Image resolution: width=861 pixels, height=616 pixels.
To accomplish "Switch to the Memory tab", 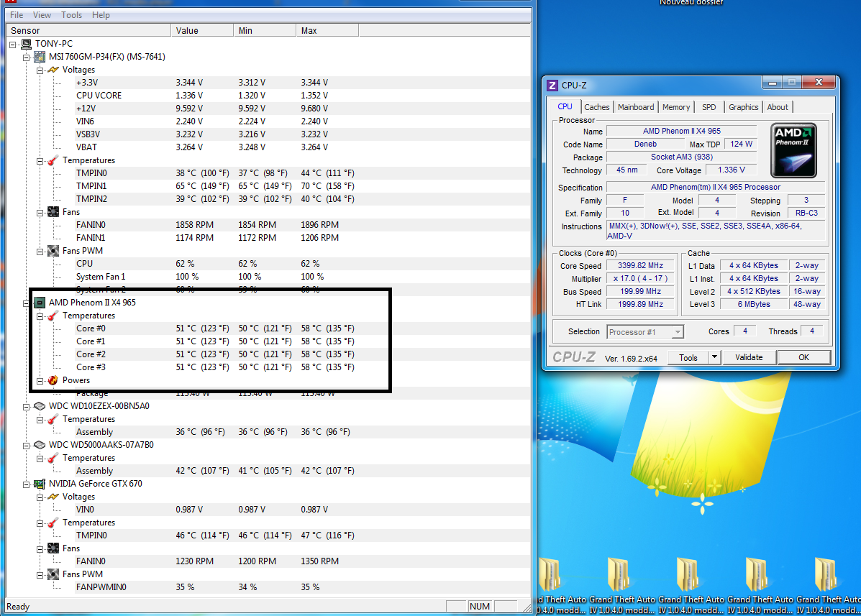I will pyautogui.click(x=676, y=107).
